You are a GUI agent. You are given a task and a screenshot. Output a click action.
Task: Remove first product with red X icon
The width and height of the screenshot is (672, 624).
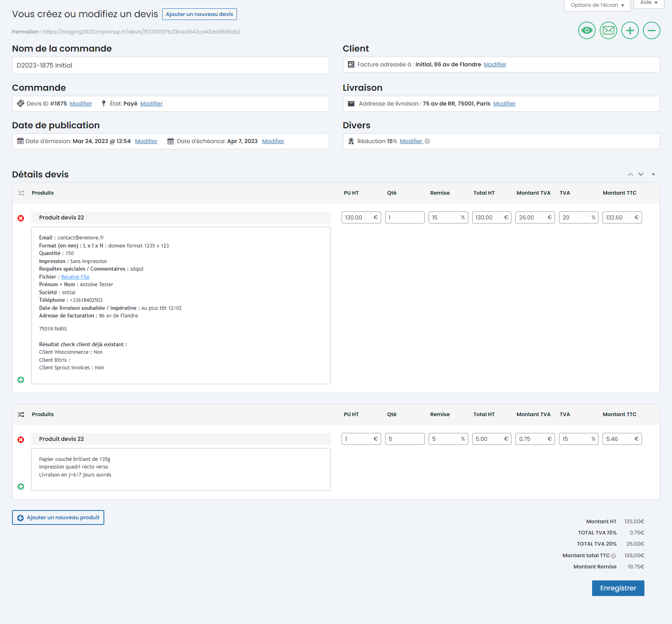coord(21,218)
